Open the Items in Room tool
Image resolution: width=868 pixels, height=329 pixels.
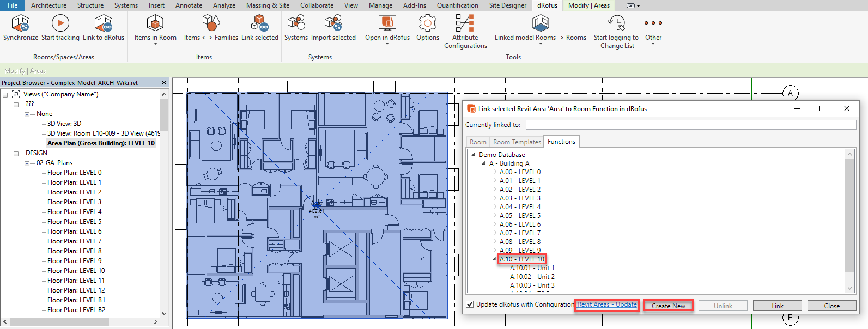tap(155, 23)
